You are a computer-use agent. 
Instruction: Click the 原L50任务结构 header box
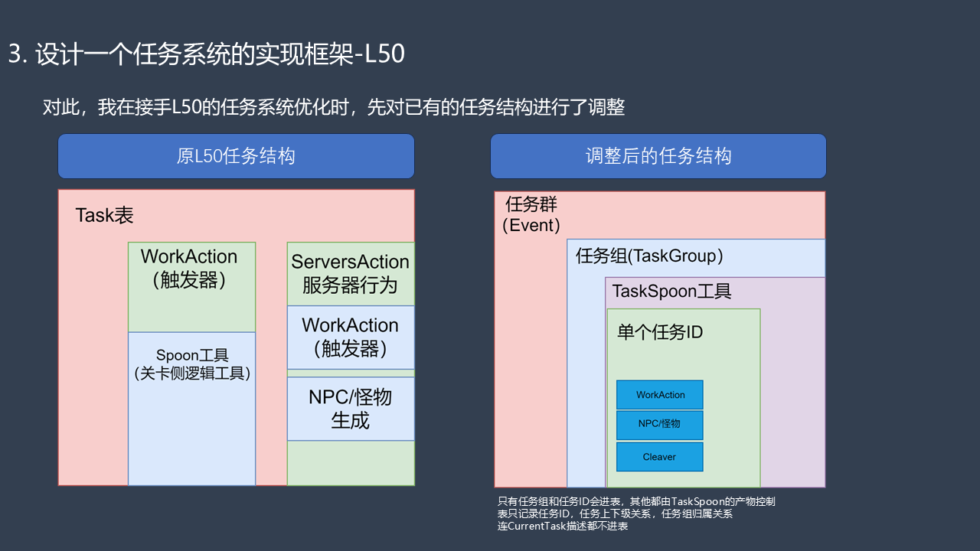(236, 156)
